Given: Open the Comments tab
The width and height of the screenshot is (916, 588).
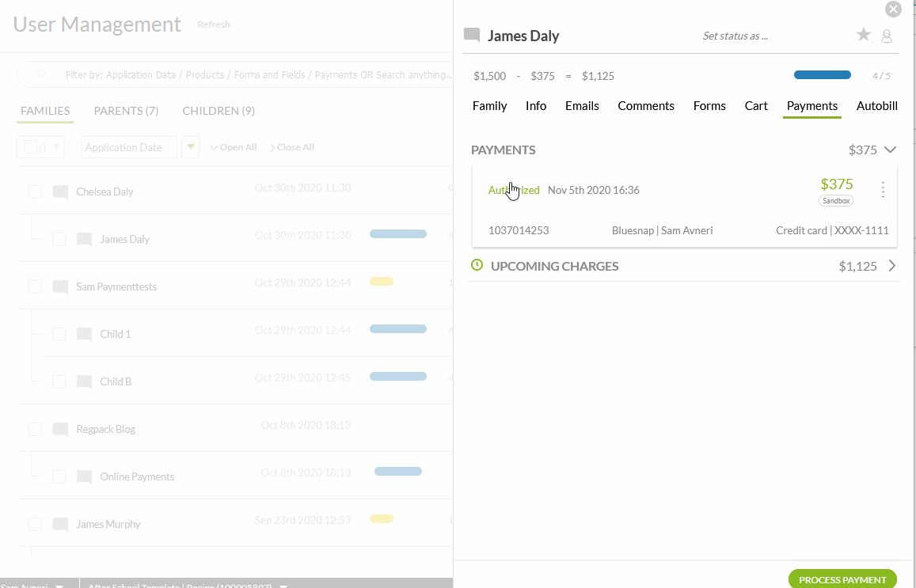Looking at the screenshot, I should click(646, 106).
